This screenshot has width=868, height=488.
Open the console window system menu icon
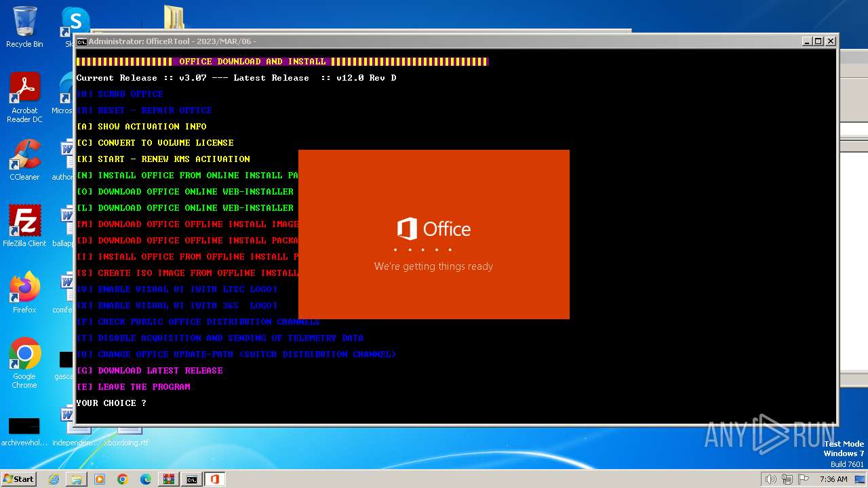(81, 41)
